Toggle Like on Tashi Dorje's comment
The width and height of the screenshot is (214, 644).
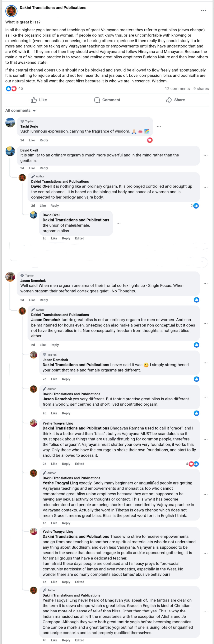pos(32,140)
